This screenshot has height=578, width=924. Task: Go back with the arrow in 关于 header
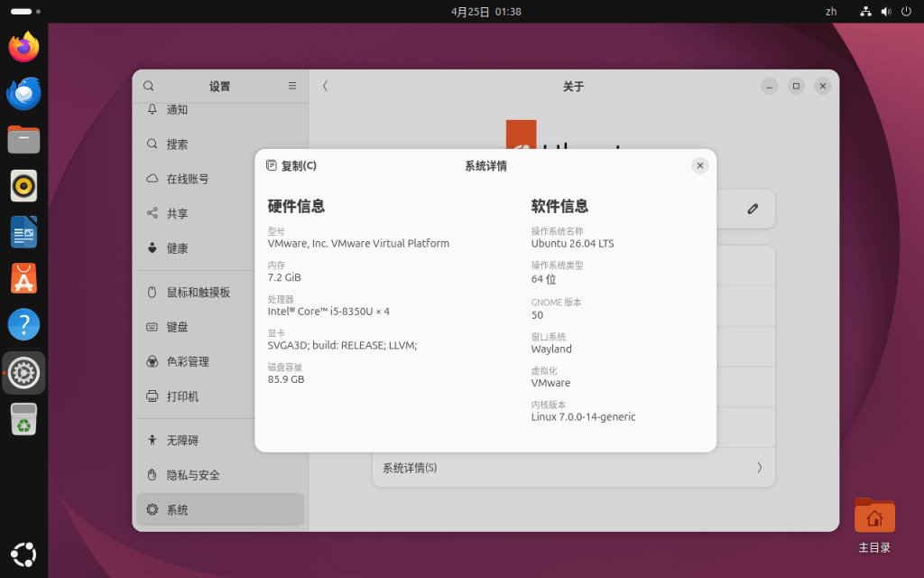coord(325,86)
